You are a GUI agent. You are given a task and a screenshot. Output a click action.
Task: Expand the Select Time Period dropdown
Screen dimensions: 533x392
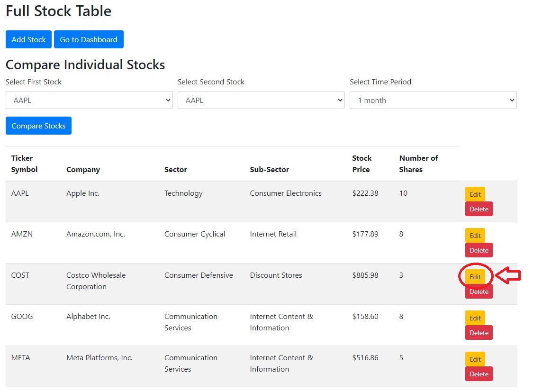[433, 100]
